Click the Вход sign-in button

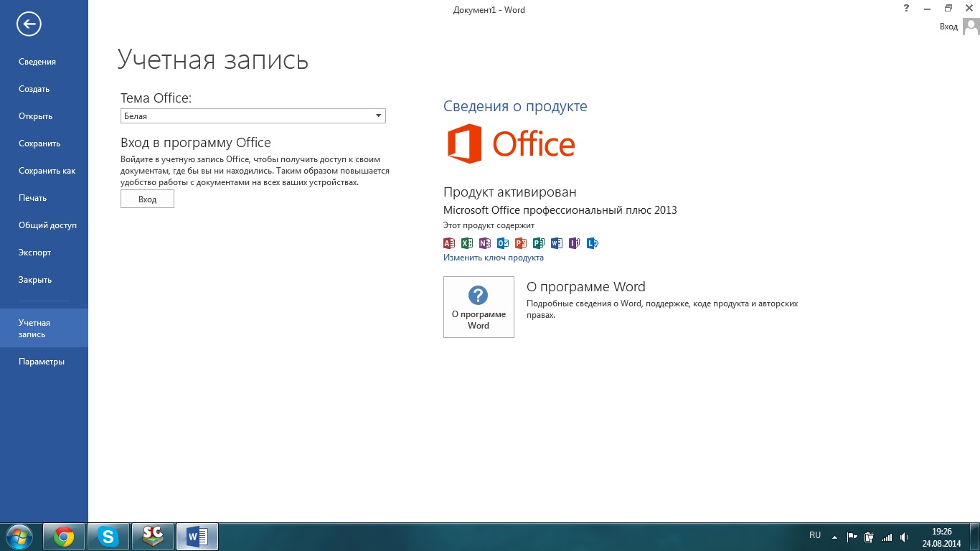pyautogui.click(x=147, y=199)
